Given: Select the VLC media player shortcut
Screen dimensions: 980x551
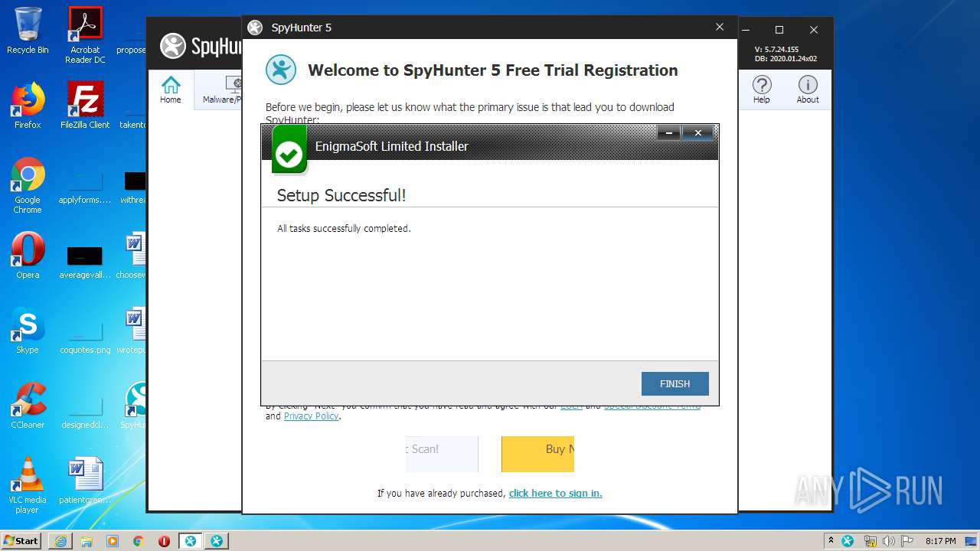Looking at the screenshot, I should 28,485.
